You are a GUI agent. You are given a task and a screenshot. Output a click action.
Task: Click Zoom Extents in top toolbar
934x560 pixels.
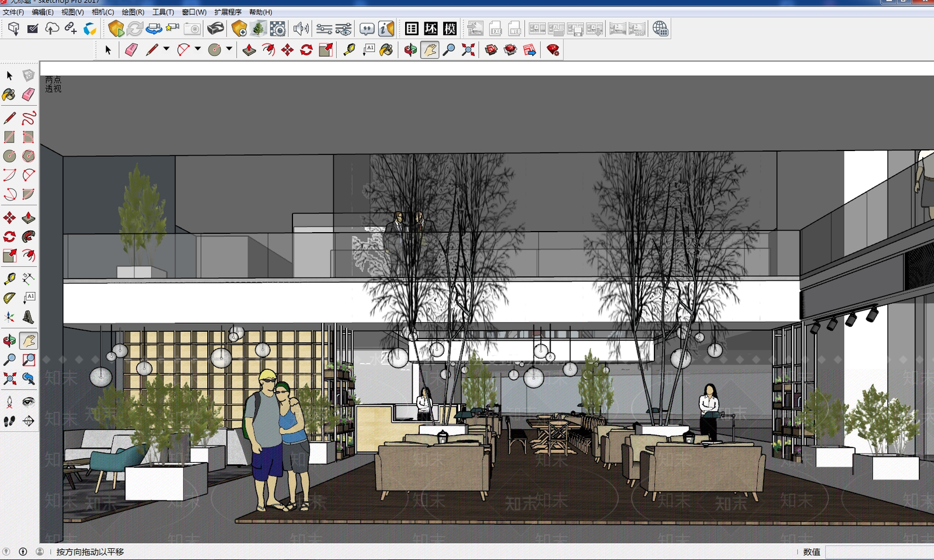click(x=468, y=50)
